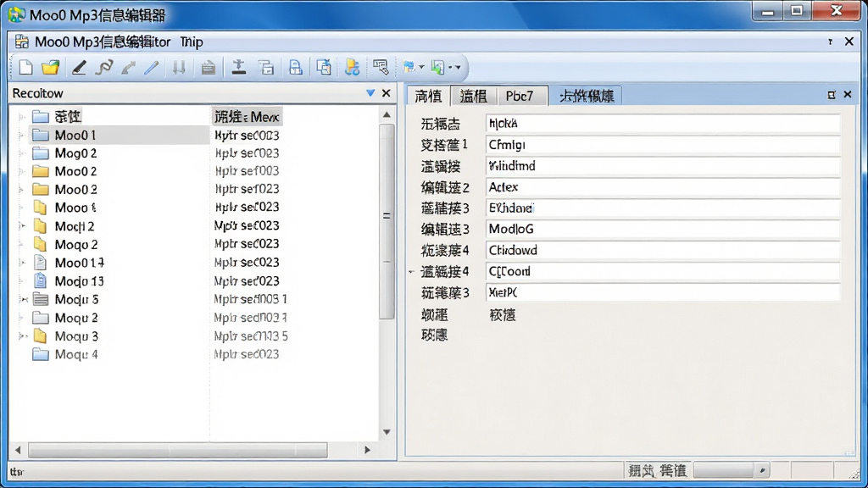The height and width of the screenshot is (488, 868).
Task: Click the page icon beside Moo0 14
Action: point(40,263)
